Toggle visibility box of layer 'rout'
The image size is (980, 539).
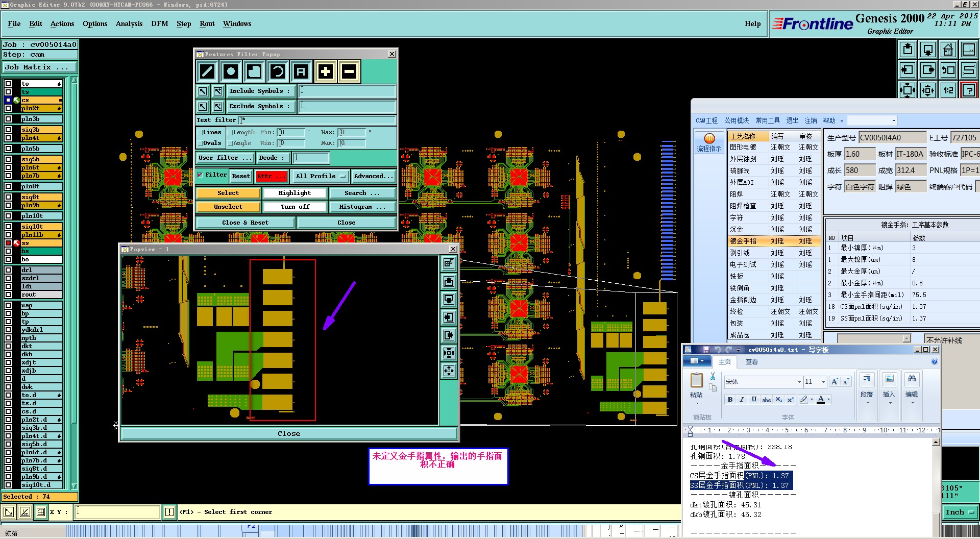point(8,295)
